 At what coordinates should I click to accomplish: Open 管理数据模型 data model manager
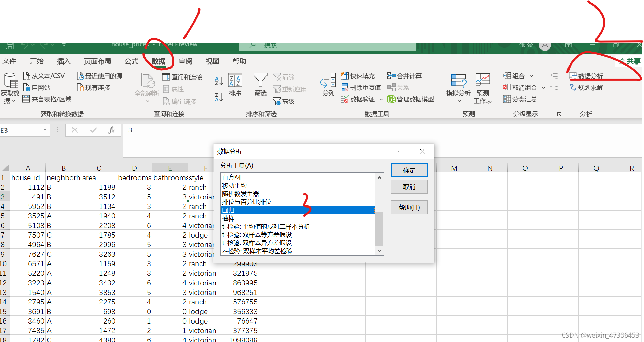[392, 99]
